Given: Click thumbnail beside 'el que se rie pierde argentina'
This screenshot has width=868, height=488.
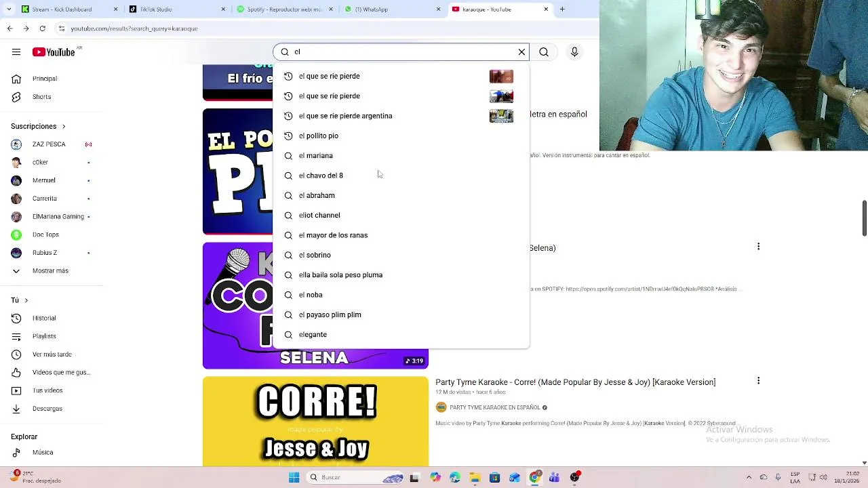Looking at the screenshot, I should pos(501,116).
